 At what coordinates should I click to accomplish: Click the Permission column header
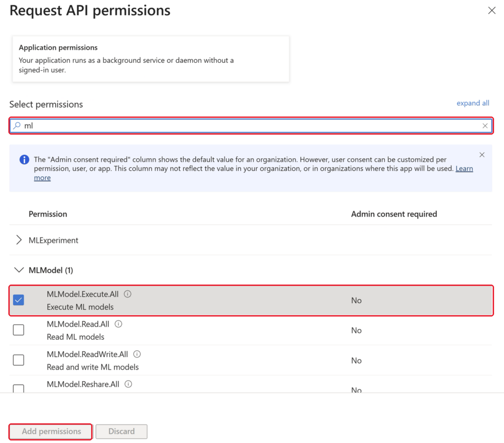(48, 214)
